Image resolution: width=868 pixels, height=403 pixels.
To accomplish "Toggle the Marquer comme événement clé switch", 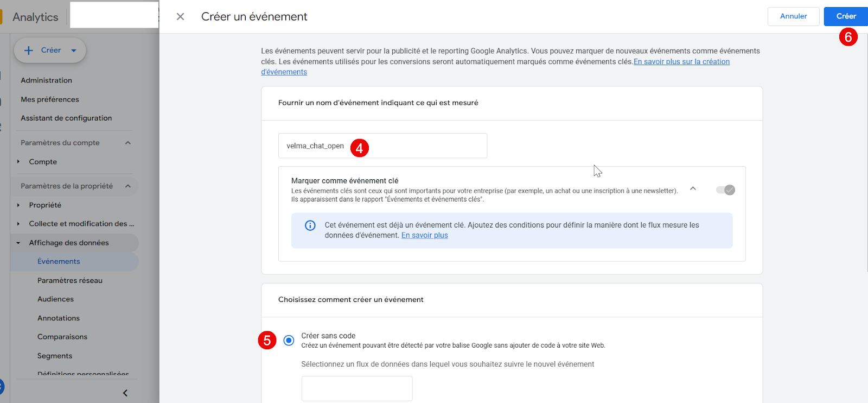I will click(725, 190).
